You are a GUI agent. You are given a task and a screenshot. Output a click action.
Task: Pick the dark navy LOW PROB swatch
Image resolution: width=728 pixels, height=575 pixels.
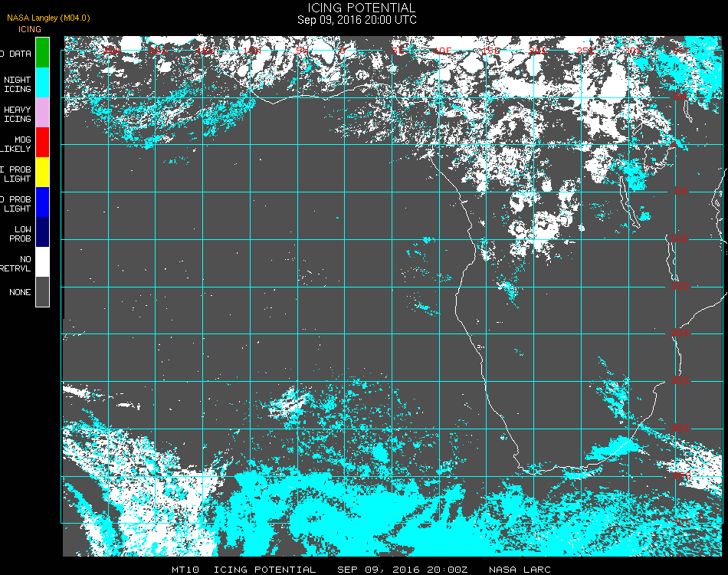[42, 232]
